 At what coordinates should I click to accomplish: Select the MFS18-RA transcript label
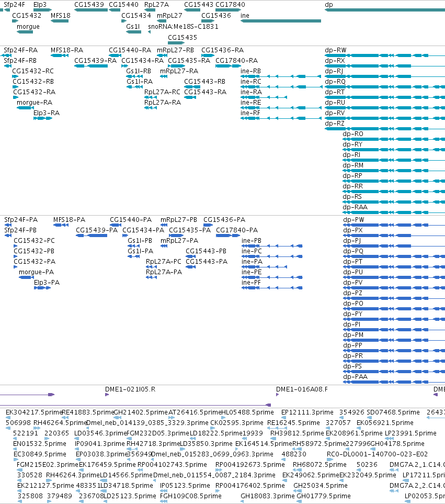coord(67,50)
